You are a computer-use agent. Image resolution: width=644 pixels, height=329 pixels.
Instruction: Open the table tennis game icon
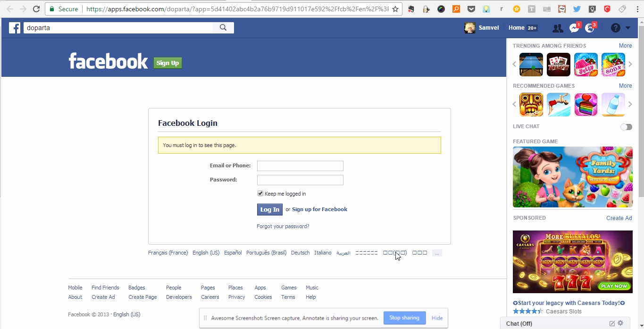click(x=531, y=65)
